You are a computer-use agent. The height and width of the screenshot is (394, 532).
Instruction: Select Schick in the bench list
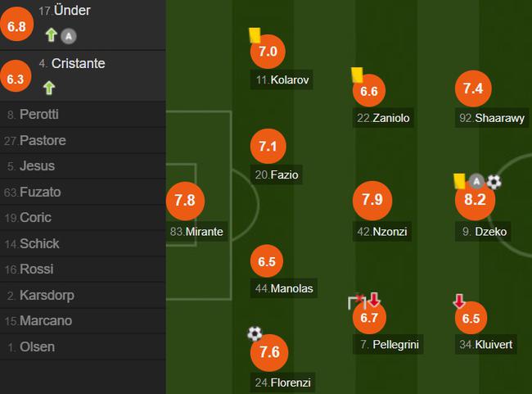click(x=83, y=243)
